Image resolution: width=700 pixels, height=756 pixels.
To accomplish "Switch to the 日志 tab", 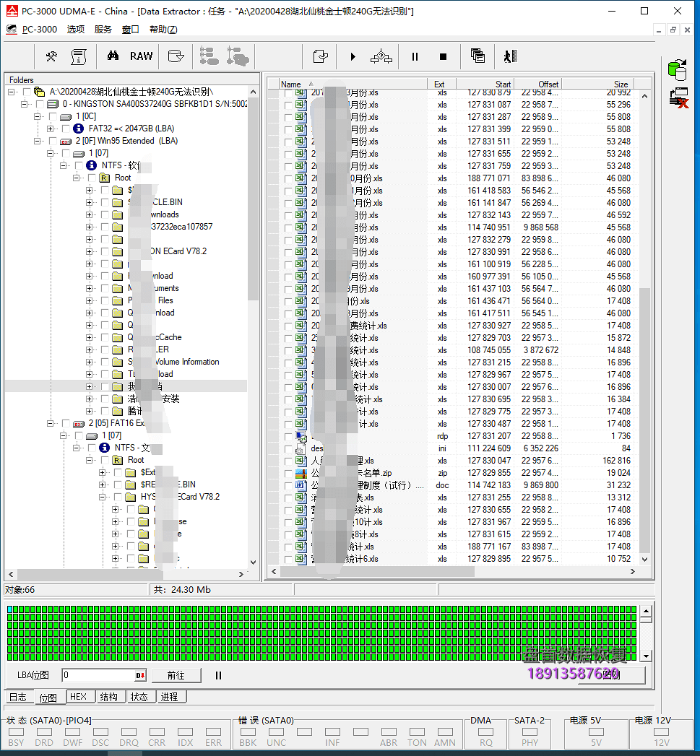I will (18, 698).
